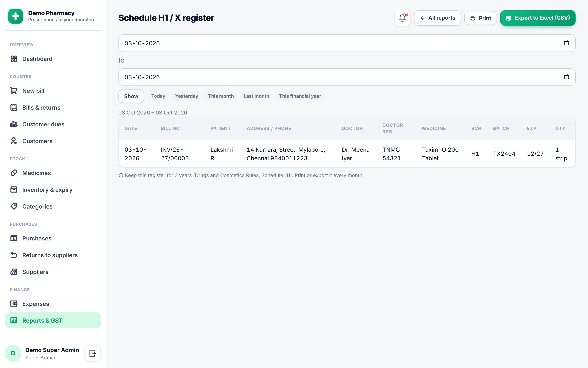
Task: Click the logout icon beside Demo Super Admin
Action: coord(92,353)
